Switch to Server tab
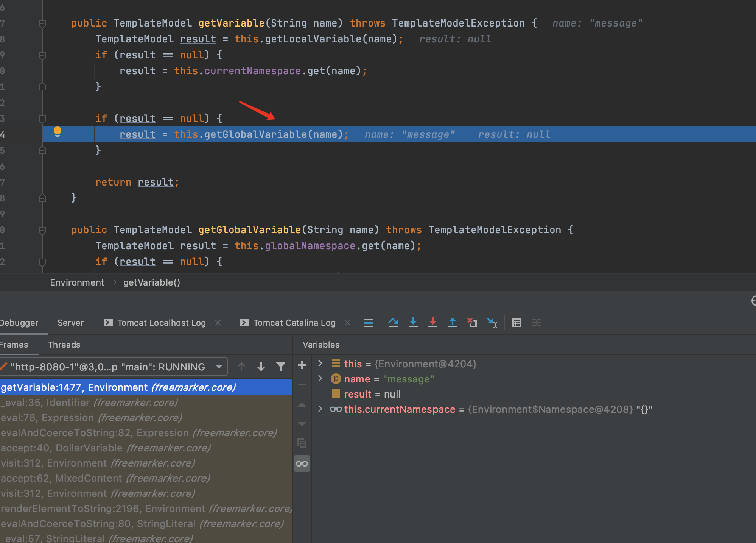The image size is (756, 543). (70, 323)
